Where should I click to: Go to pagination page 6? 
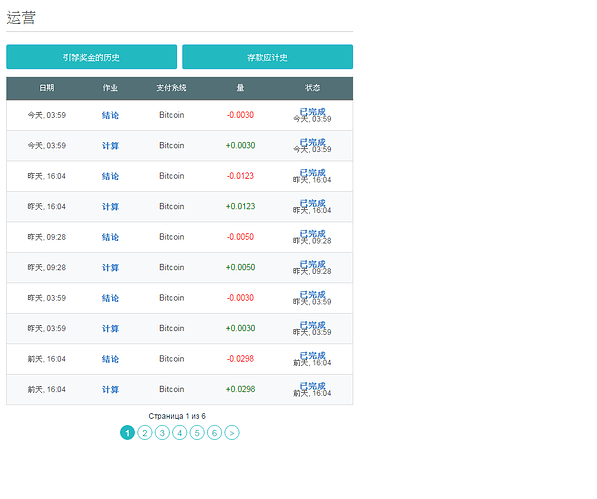click(214, 433)
